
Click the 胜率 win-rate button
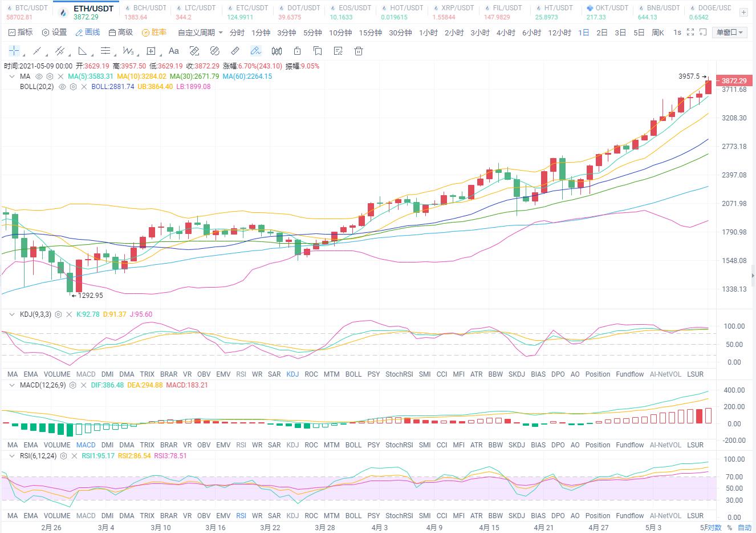155,33
